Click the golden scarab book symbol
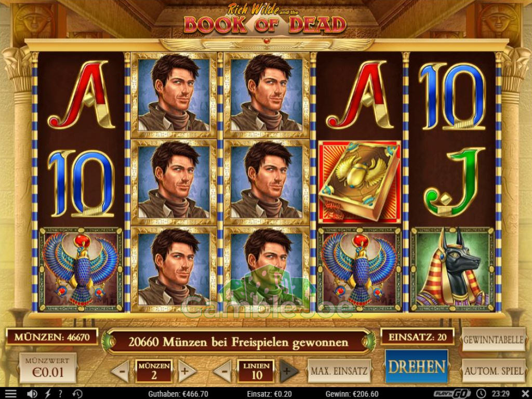Screen dimensions: 532x399 (x=360, y=182)
